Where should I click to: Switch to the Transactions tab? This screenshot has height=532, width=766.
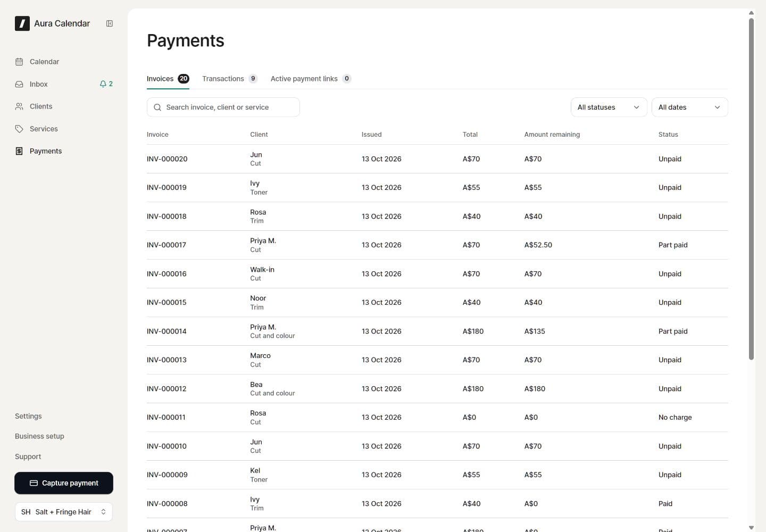230,79
